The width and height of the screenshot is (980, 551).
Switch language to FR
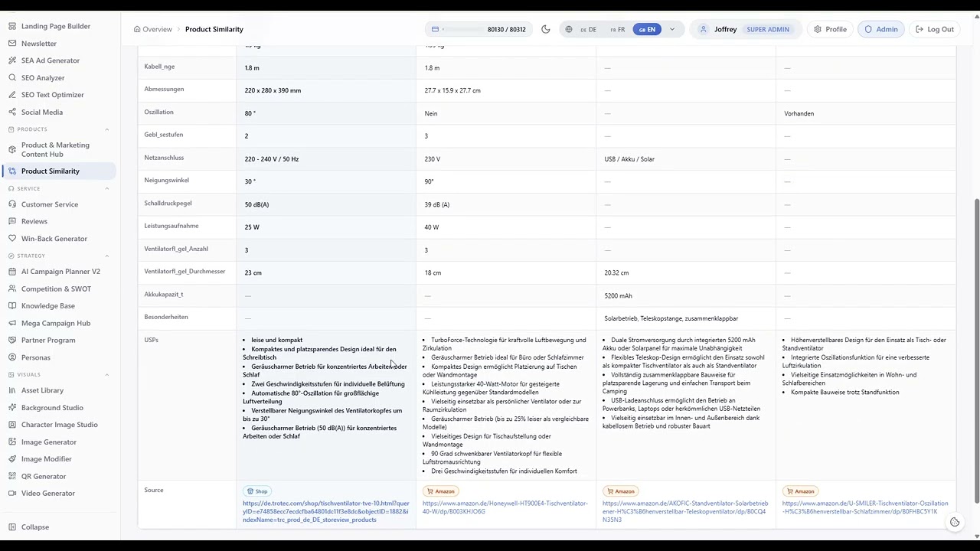(617, 30)
